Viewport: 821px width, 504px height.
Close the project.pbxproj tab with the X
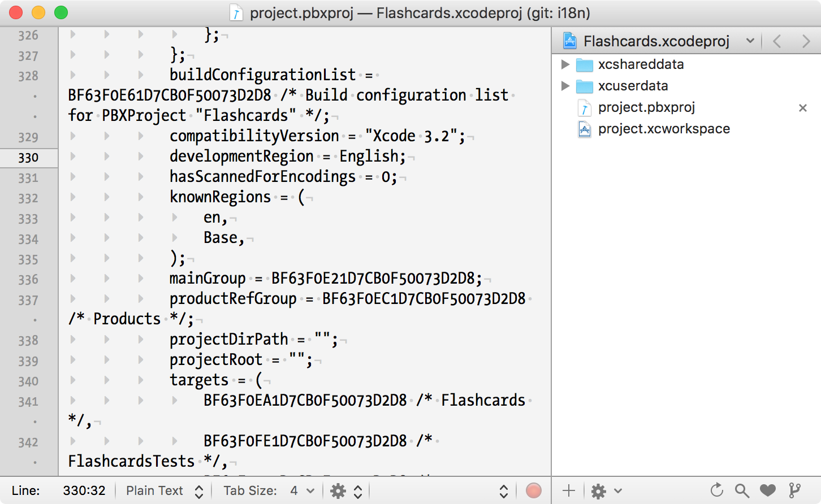tap(802, 107)
